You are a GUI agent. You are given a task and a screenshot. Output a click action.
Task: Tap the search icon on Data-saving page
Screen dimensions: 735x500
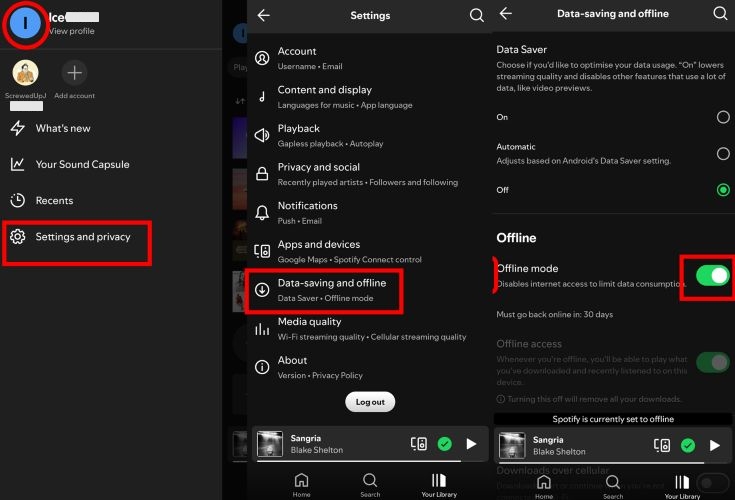pyautogui.click(x=720, y=14)
